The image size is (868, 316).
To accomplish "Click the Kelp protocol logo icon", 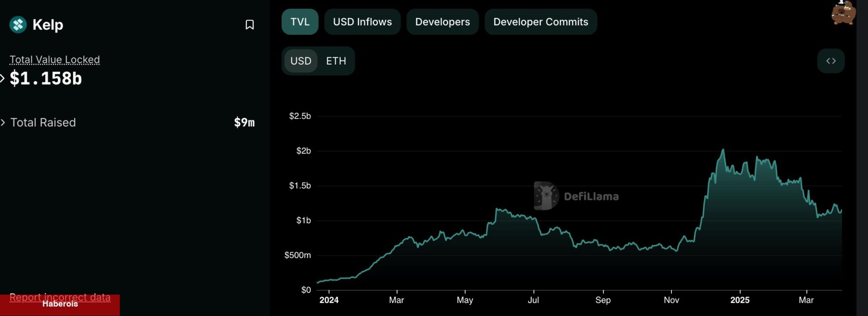I will tap(18, 24).
